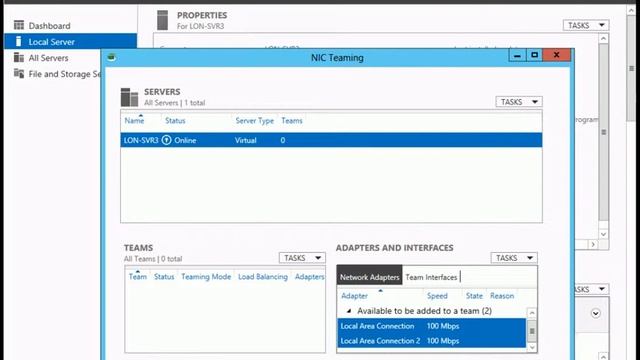Open the Properties TASKS dropdown

pos(586,25)
